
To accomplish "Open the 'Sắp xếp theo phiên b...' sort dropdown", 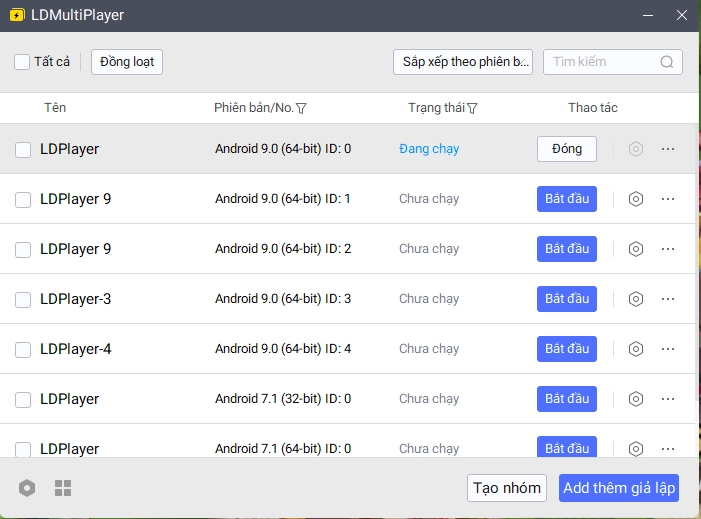I will click(462, 62).
